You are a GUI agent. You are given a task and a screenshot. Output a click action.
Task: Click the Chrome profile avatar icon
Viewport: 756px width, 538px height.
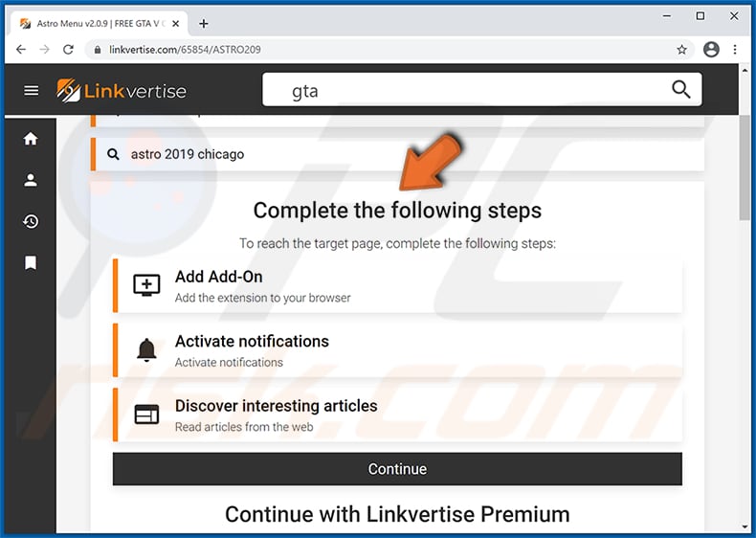(711, 50)
